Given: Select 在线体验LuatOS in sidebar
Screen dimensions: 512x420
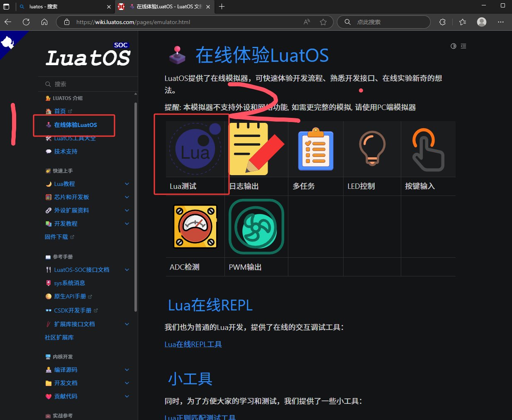Looking at the screenshot, I should click(75, 125).
